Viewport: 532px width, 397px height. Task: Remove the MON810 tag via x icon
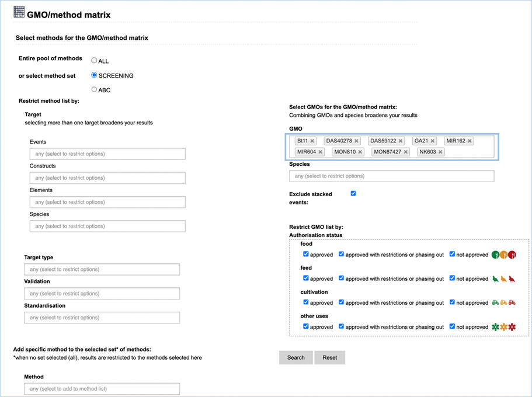pos(360,152)
